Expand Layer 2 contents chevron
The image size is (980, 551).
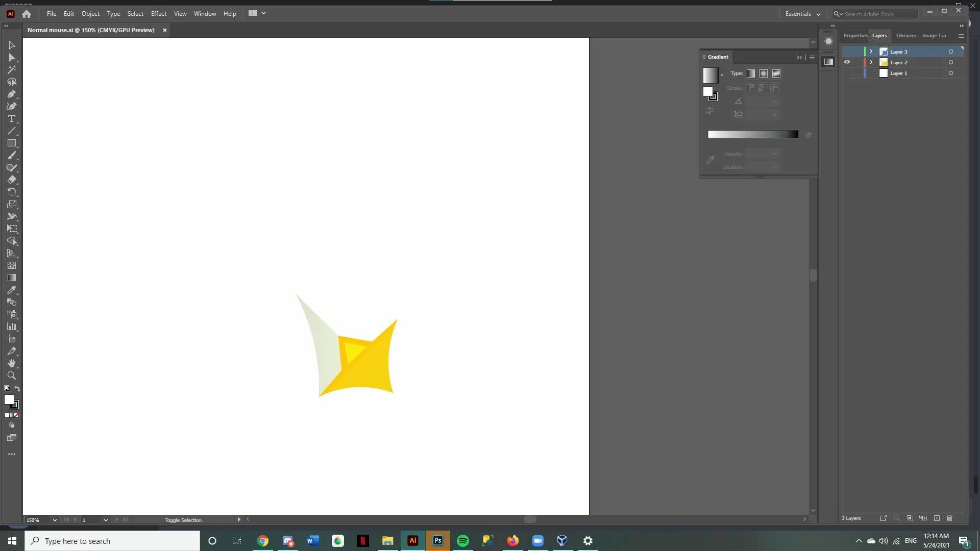[871, 62]
